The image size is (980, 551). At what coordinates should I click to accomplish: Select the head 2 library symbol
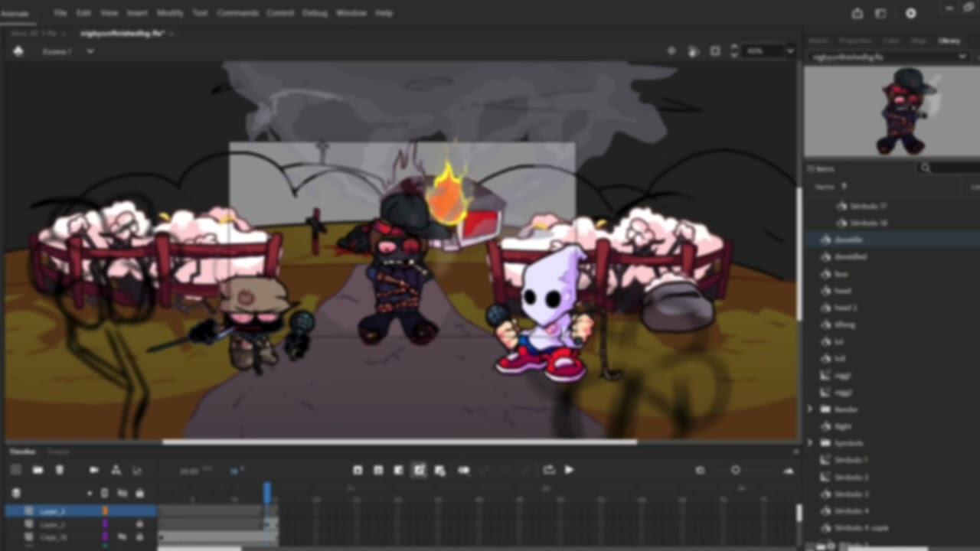845,308
